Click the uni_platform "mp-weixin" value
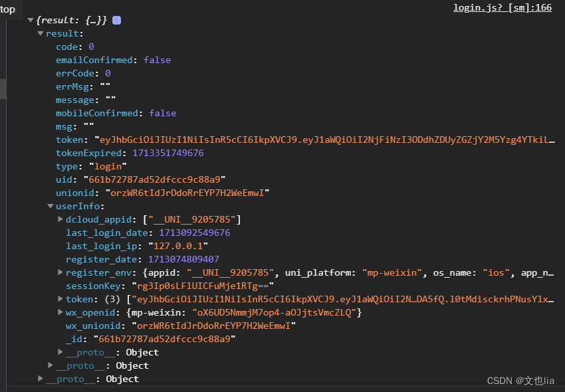This screenshot has height=392, width=565. 392,273
